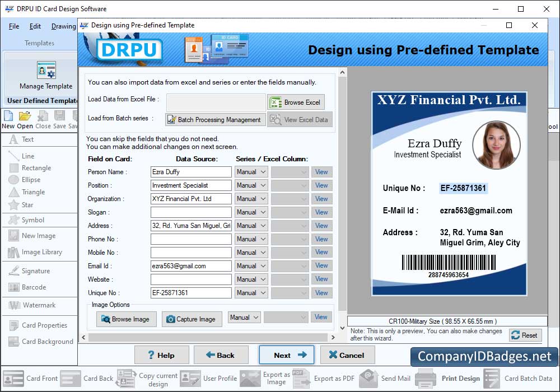Open the Edit menu

pyautogui.click(x=35, y=26)
